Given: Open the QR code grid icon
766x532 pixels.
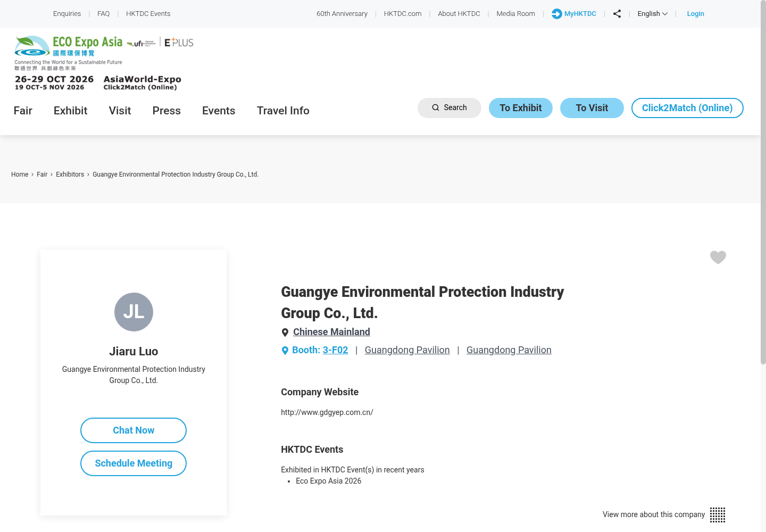Looking at the screenshot, I should pyautogui.click(x=718, y=514).
